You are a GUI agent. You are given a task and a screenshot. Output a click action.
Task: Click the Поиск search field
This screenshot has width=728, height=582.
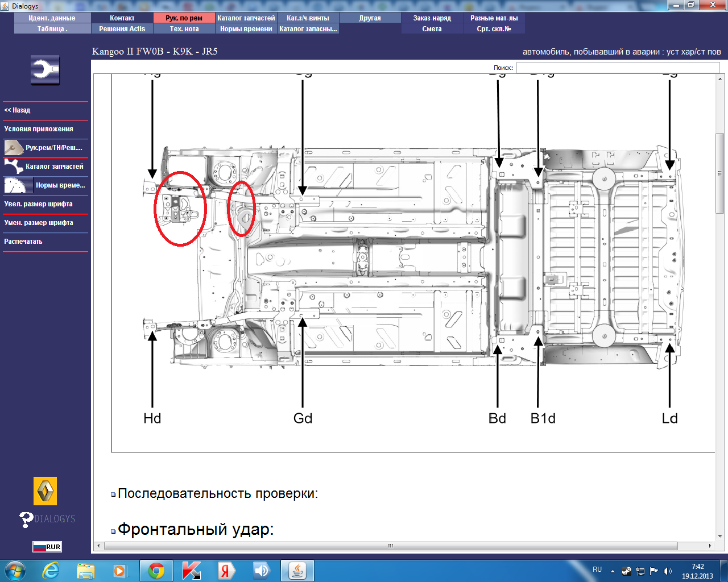(618, 68)
